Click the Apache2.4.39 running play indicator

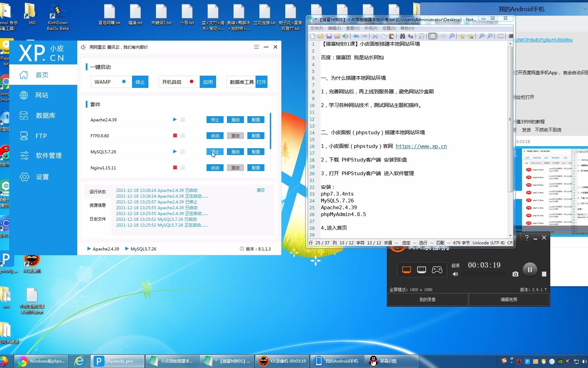pyautogui.click(x=175, y=120)
